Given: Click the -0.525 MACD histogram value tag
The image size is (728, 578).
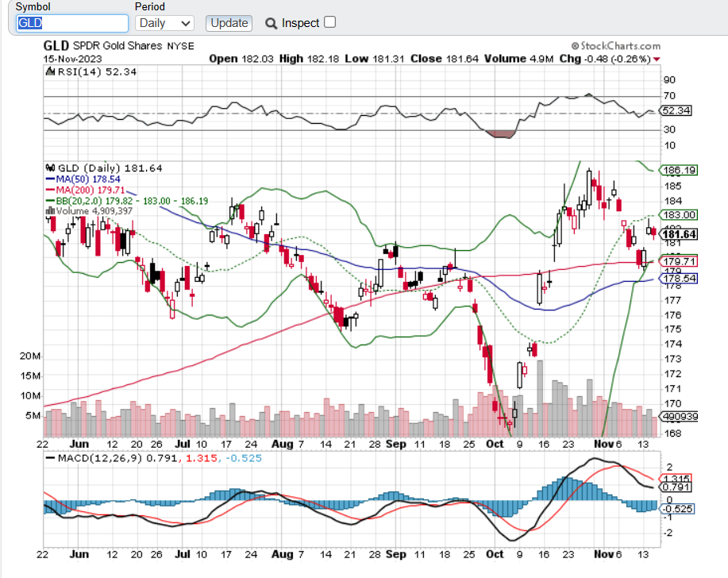Looking at the screenshot, I should [679, 510].
